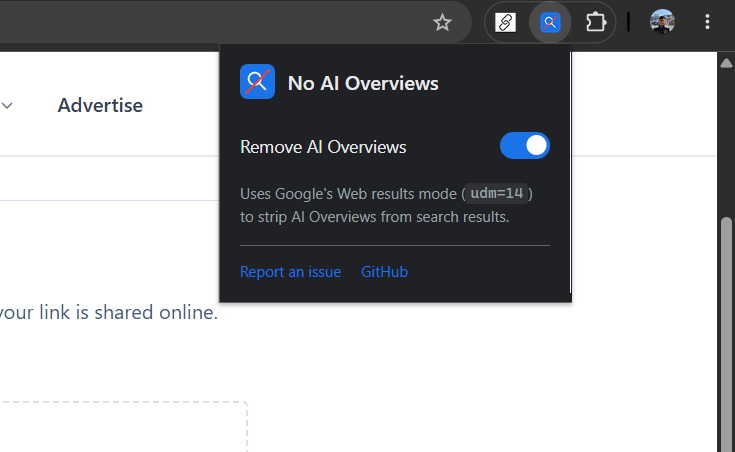Viewport: 735px width, 452px height.
Task: Click the No AI Overviews heading
Action: [x=363, y=83]
